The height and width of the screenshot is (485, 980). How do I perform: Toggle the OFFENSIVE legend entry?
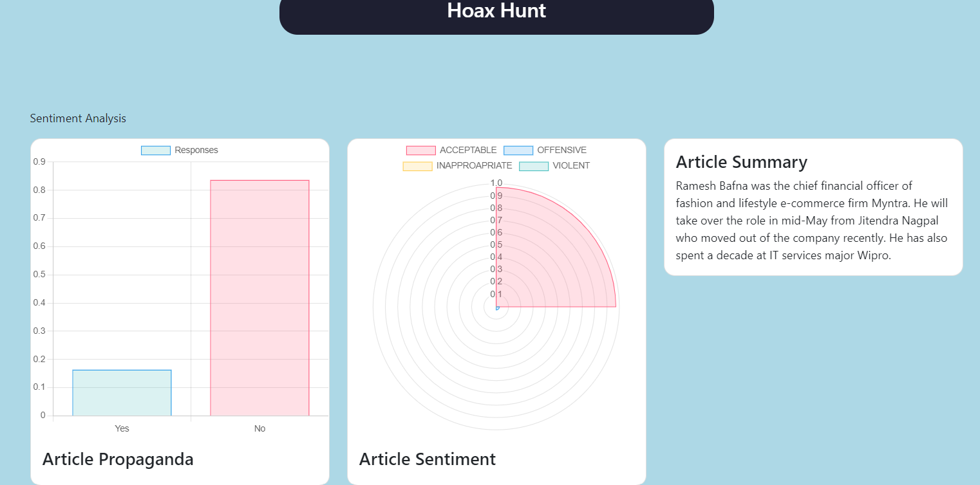point(562,150)
